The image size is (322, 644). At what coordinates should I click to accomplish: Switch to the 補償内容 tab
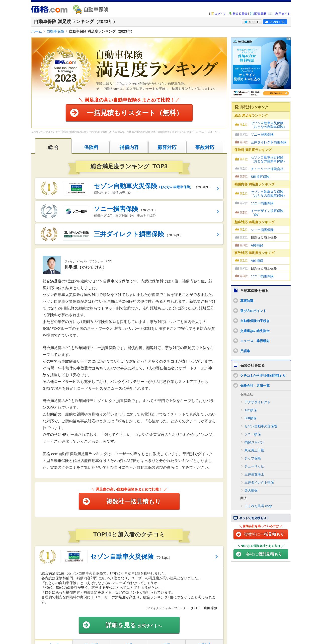tap(129, 147)
